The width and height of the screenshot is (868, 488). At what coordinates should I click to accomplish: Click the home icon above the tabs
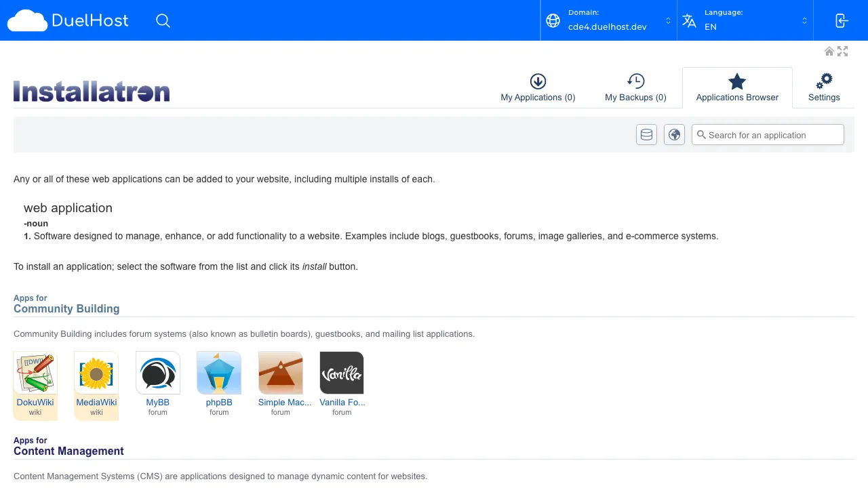[x=829, y=51]
